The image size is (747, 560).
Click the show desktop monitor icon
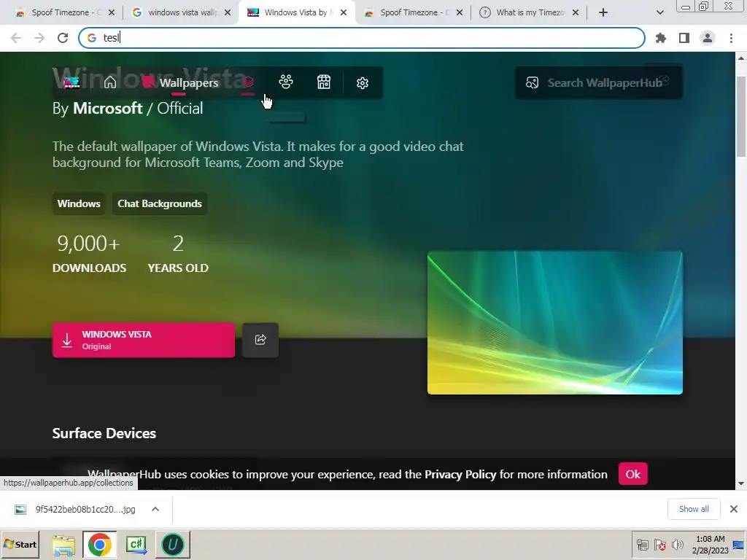click(739, 545)
